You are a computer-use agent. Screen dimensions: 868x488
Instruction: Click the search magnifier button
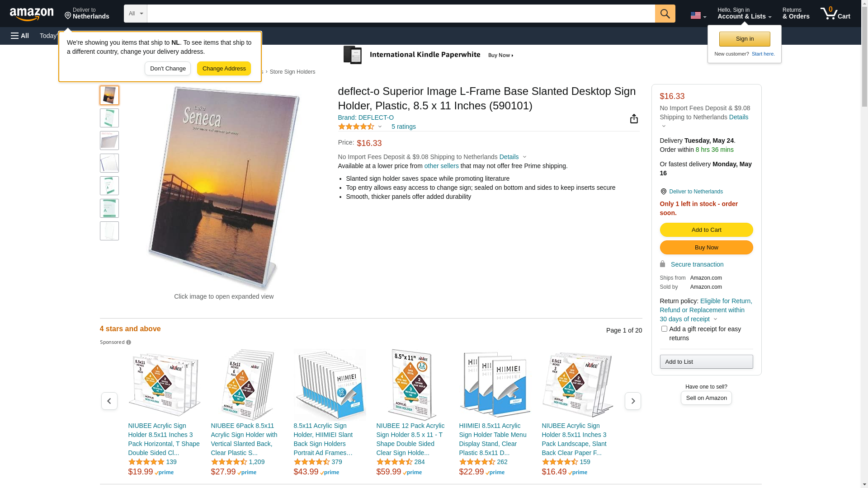click(665, 14)
